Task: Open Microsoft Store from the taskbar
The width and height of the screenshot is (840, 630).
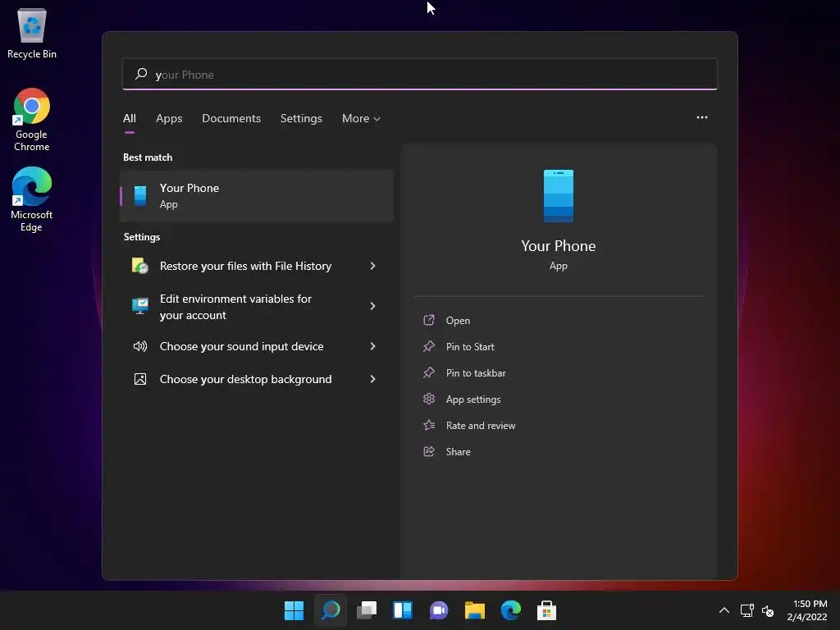Action: [x=546, y=610]
